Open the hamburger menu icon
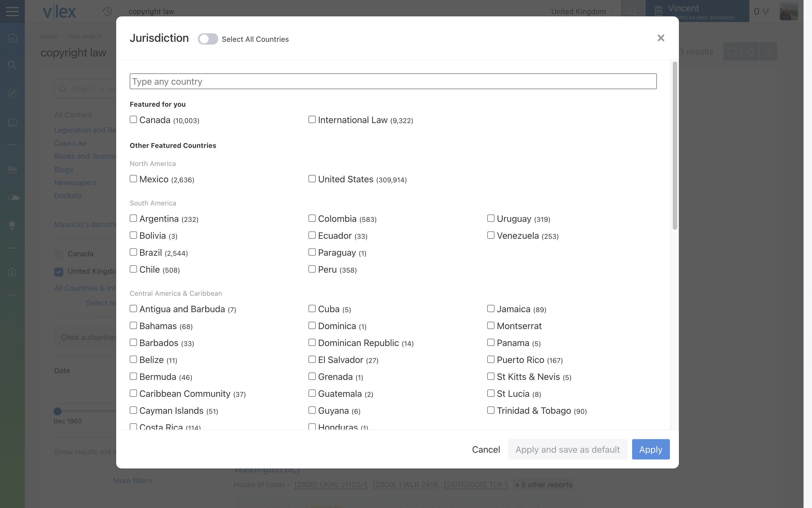 (x=12, y=11)
